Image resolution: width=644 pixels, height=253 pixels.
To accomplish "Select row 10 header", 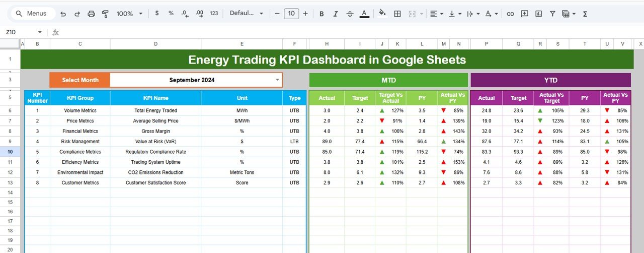I will [10, 152].
